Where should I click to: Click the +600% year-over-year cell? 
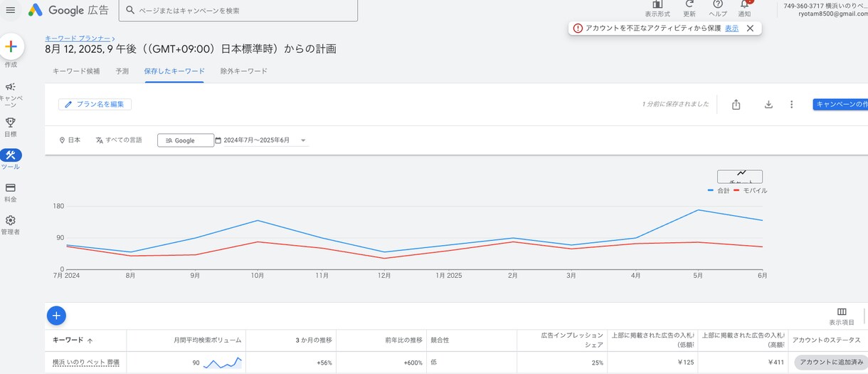click(x=412, y=363)
